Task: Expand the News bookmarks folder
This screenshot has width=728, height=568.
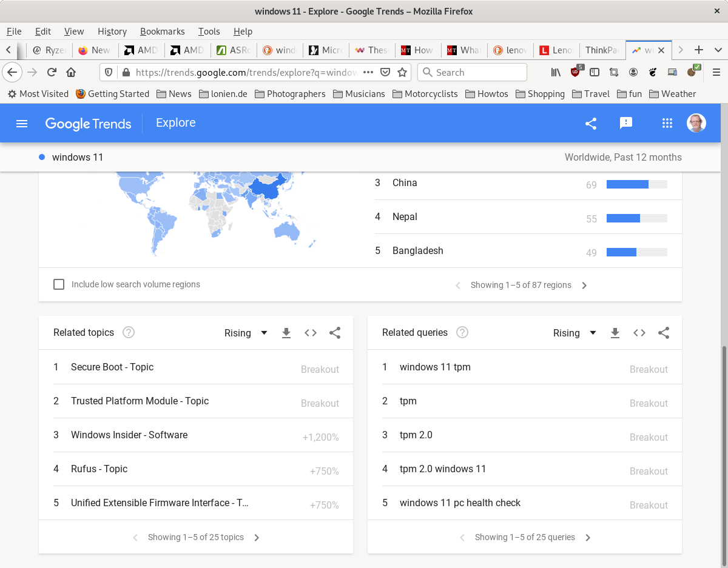Action: (174, 94)
